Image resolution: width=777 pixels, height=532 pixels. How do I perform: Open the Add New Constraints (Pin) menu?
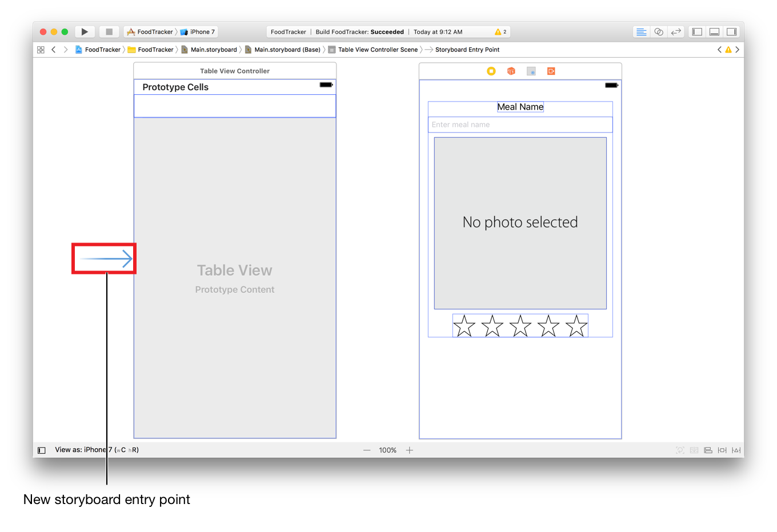(x=722, y=450)
